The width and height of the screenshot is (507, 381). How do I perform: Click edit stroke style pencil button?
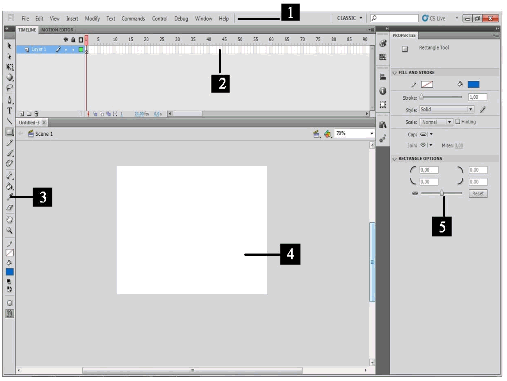pos(482,109)
